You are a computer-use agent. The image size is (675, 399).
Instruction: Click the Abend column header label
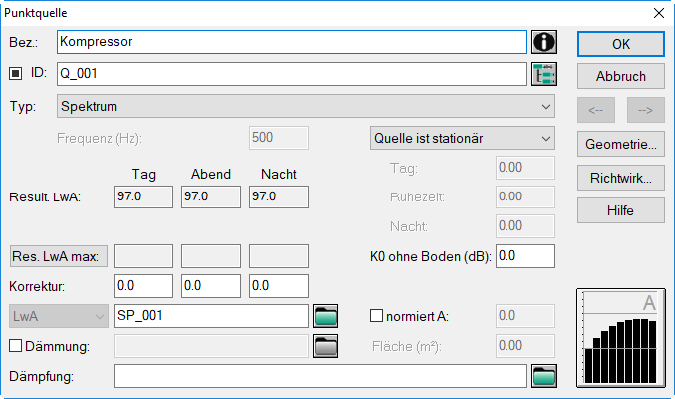click(x=211, y=174)
